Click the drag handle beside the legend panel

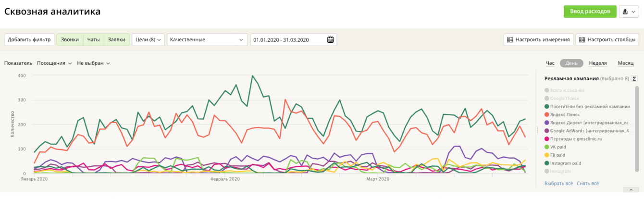point(538,129)
